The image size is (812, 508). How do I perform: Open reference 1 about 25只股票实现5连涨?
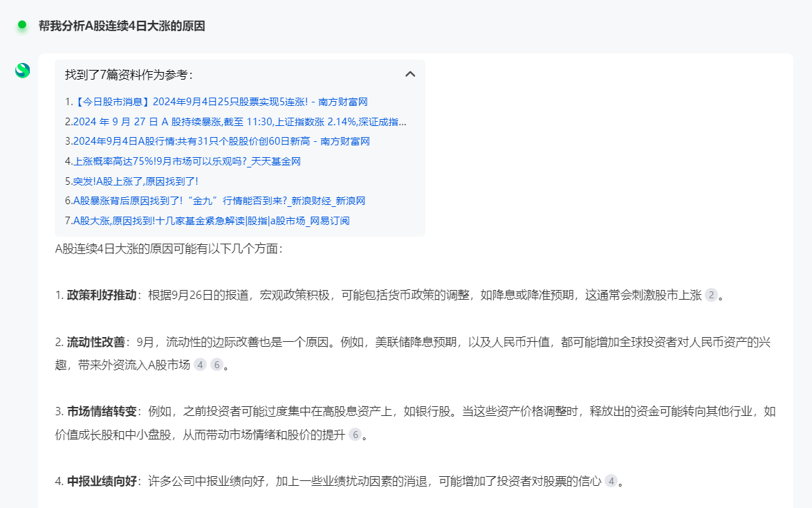(x=216, y=102)
